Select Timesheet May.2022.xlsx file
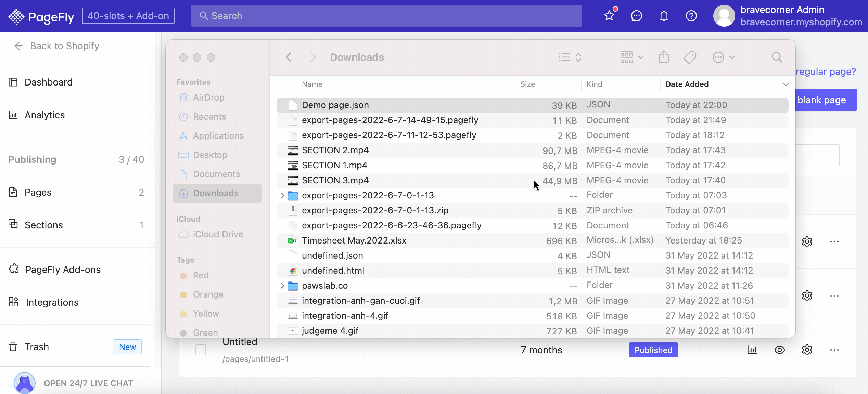 533,240
